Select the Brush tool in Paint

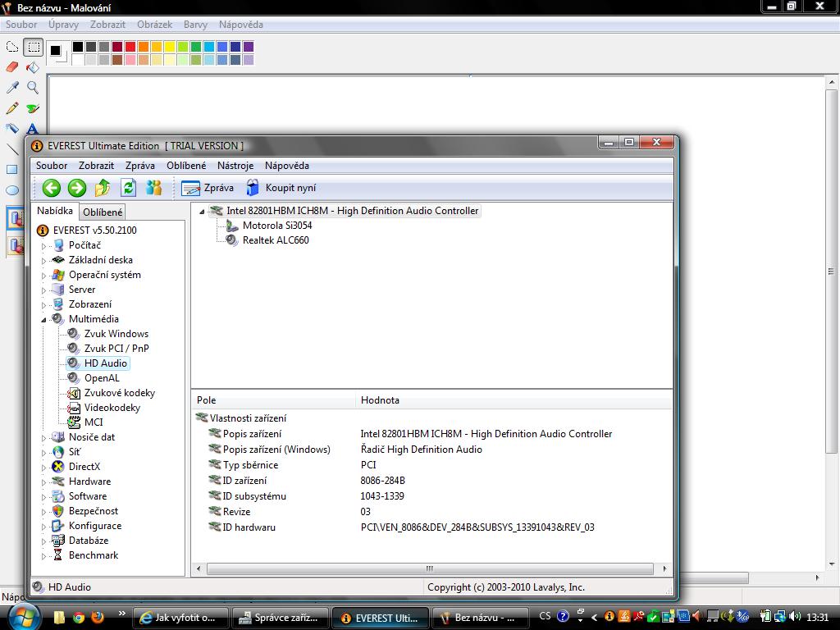pos(33,108)
